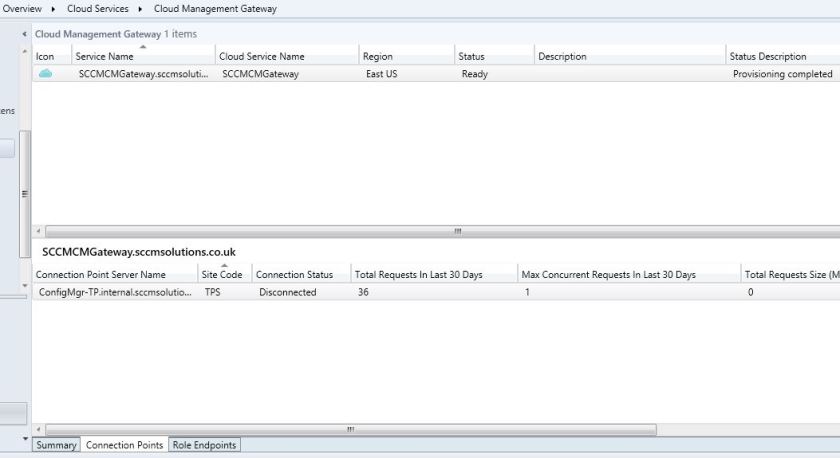This screenshot has height=458, width=840.
Task: Sort by Connection Point Server Name column
Action: click(115, 274)
